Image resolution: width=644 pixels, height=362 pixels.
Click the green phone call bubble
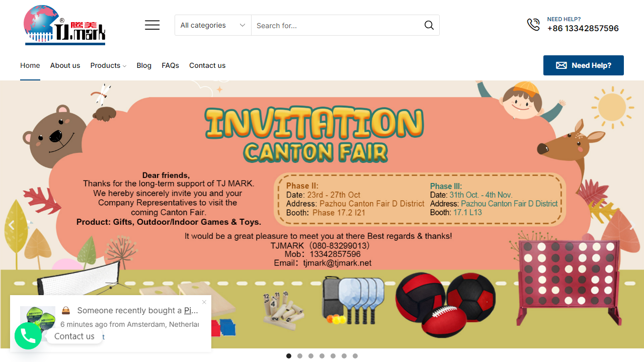click(x=28, y=336)
